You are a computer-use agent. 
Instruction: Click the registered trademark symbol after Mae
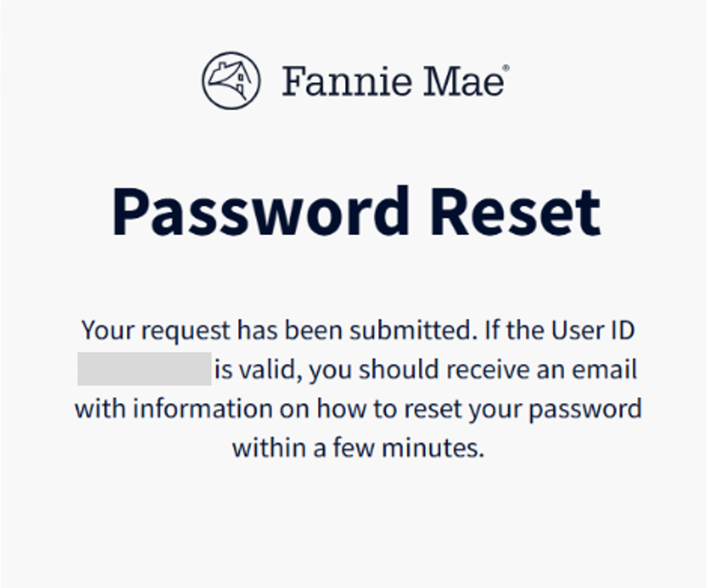506,68
